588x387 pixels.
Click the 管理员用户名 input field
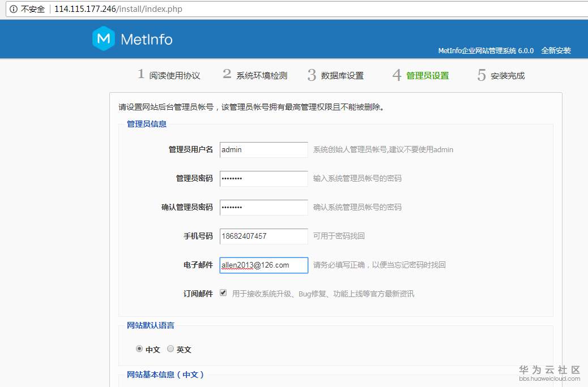coord(263,149)
